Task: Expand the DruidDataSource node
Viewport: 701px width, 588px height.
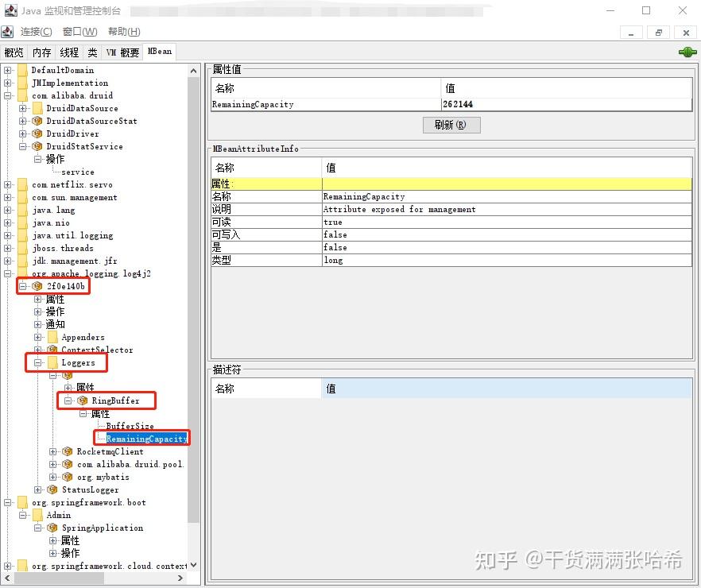Action: pyautogui.click(x=22, y=108)
